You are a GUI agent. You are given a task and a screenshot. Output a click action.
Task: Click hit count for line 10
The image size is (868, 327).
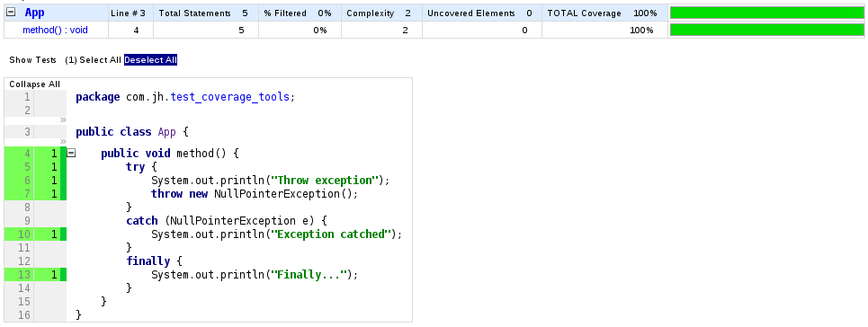[54, 234]
